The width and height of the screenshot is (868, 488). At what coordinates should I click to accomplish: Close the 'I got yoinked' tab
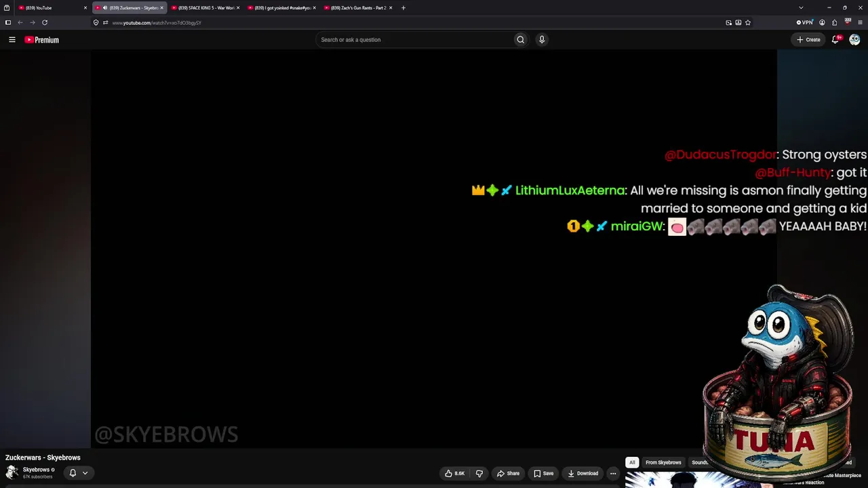point(314,7)
